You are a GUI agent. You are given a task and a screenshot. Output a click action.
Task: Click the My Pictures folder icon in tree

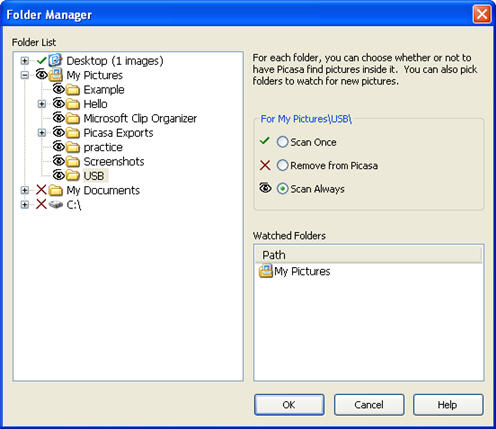[x=56, y=75]
